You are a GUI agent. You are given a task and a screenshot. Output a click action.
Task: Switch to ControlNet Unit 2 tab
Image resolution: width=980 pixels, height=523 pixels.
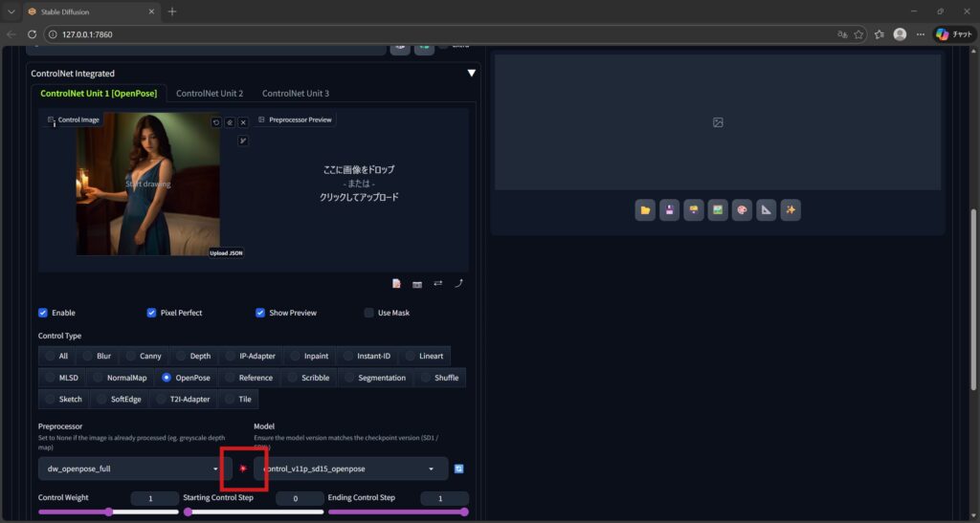pyautogui.click(x=210, y=93)
